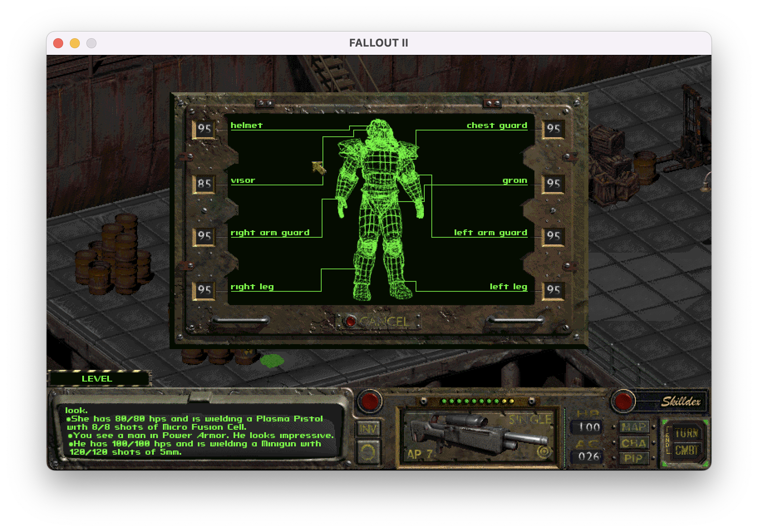Screen dimensions: 758x532
Task: Click the FALLOUT II window title
Action: 379,43
